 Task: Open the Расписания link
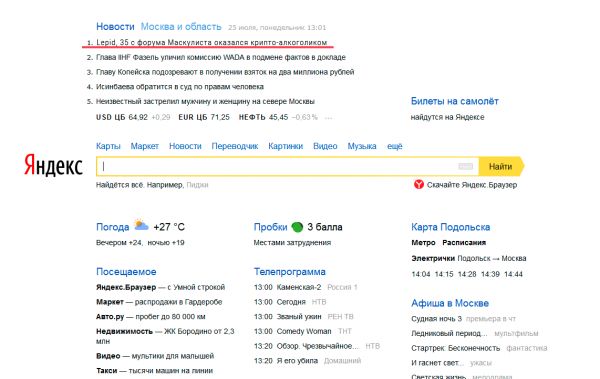(464, 243)
